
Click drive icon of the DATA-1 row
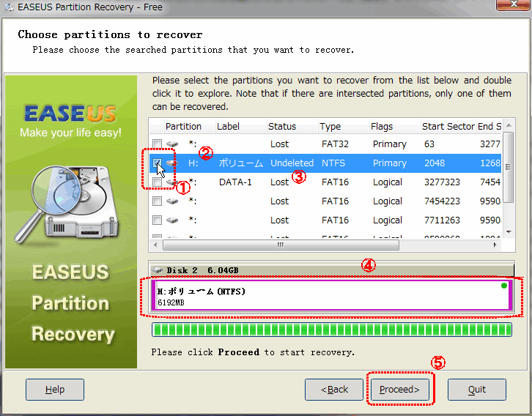[172, 182]
